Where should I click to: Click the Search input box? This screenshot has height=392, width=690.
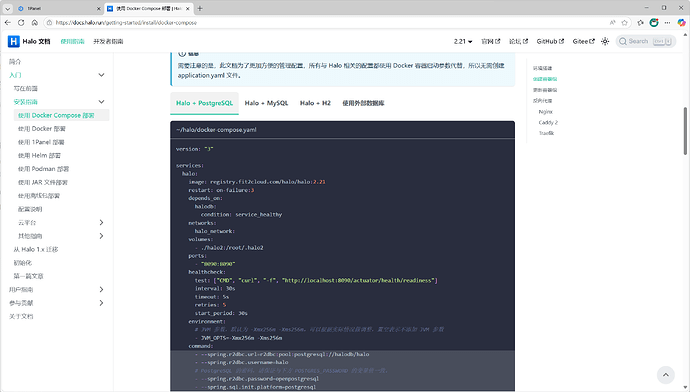pos(646,41)
